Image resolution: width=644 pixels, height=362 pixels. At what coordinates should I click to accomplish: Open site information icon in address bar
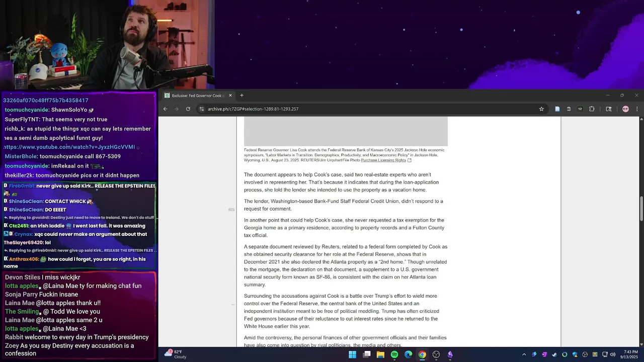pos(201,109)
